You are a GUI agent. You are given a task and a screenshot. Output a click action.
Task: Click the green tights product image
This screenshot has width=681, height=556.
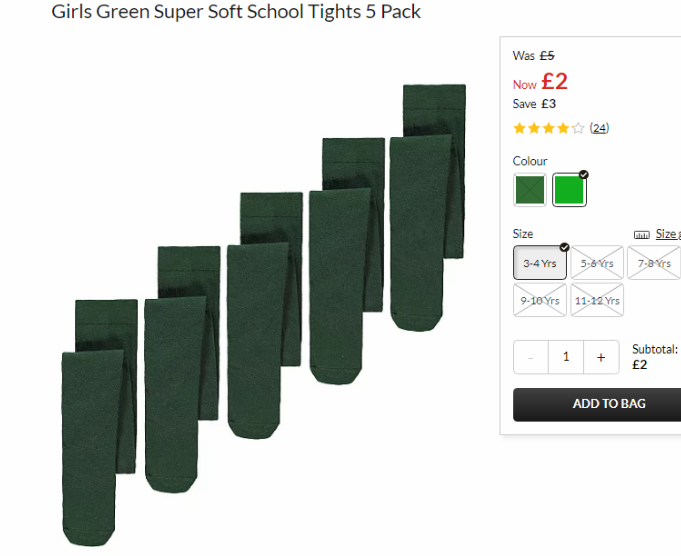[x=264, y=315]
